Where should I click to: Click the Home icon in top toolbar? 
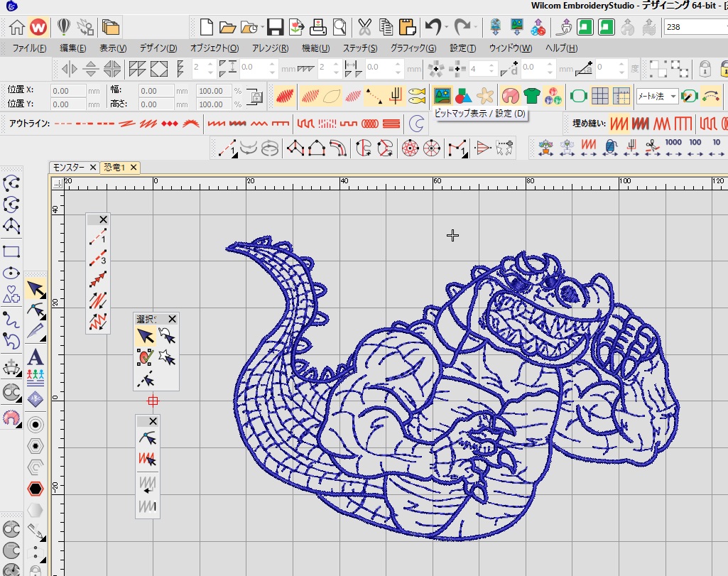click(x=17, y=28)
